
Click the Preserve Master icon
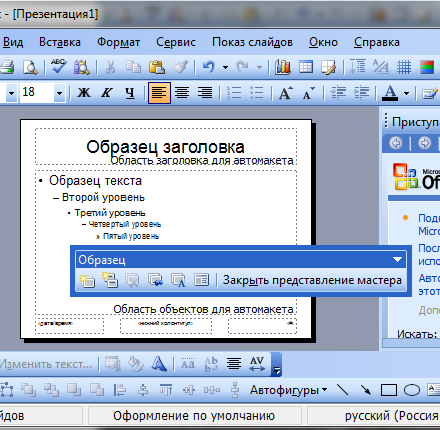(x=132, y=280)
